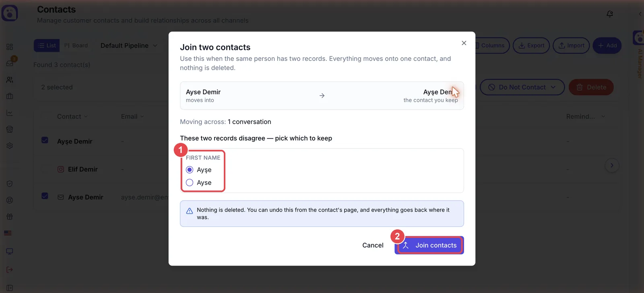The width and height of the screenshot is (644, 293).
Task: Open the Columns chooser
Action: (x=492, y=46)
